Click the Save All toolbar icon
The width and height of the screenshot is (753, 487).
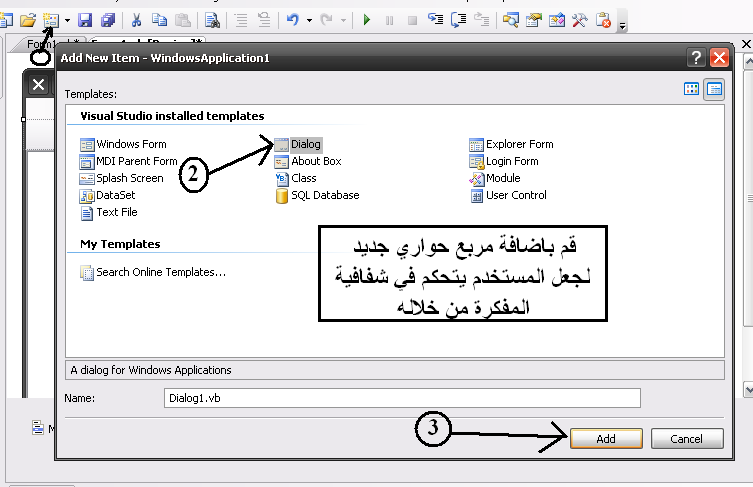(107, 20)
